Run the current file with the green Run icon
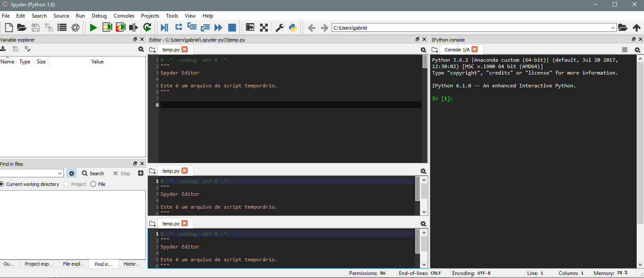Image resolution: width=644 pixels, height=278 pixels. point(94,27)
